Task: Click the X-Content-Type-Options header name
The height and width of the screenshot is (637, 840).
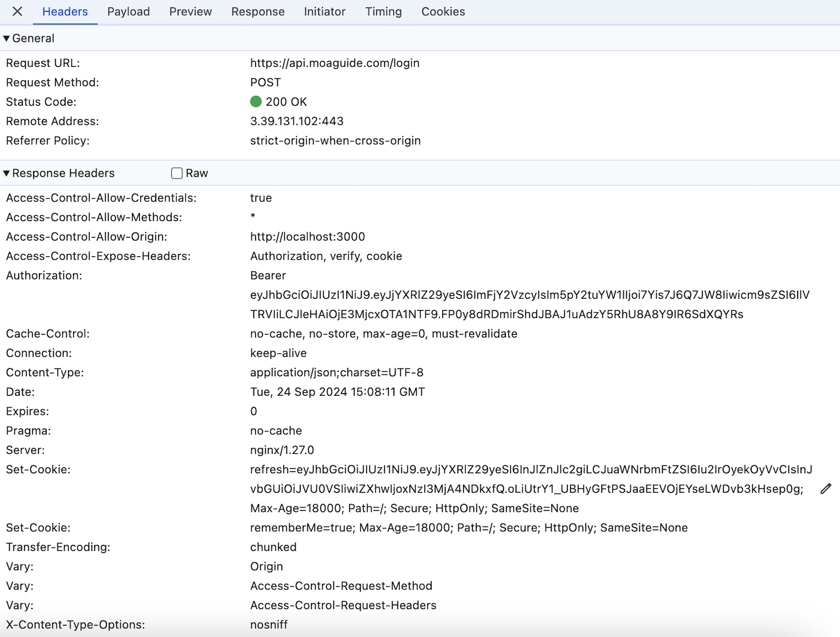Action: tap(76, 625)
